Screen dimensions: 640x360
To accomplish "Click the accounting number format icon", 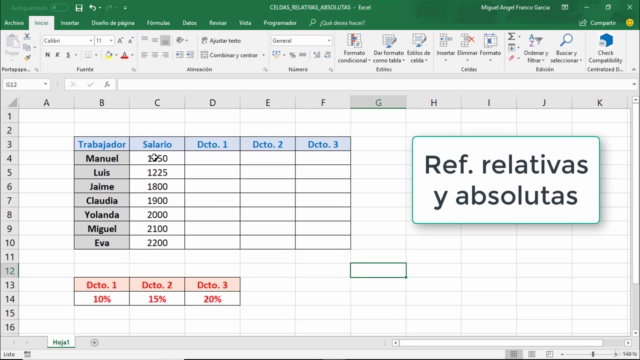I will (x=276, y=55).
